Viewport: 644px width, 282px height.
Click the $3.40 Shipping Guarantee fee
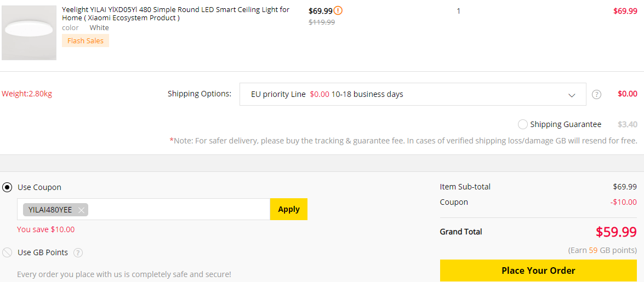coord(627,124)
